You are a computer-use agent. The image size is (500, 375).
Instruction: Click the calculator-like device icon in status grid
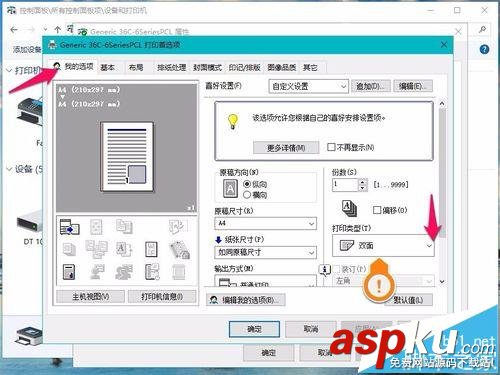[x=69, y=272]
